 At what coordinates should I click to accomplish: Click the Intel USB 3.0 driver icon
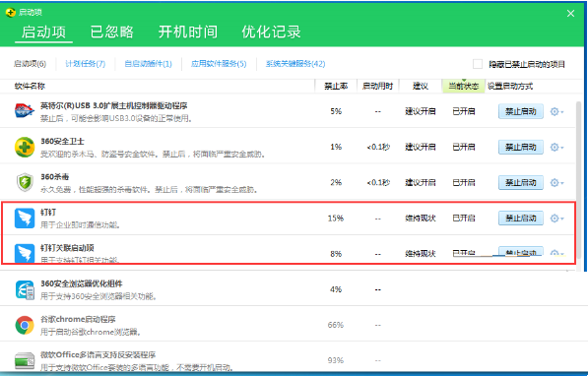coord(25,111)
